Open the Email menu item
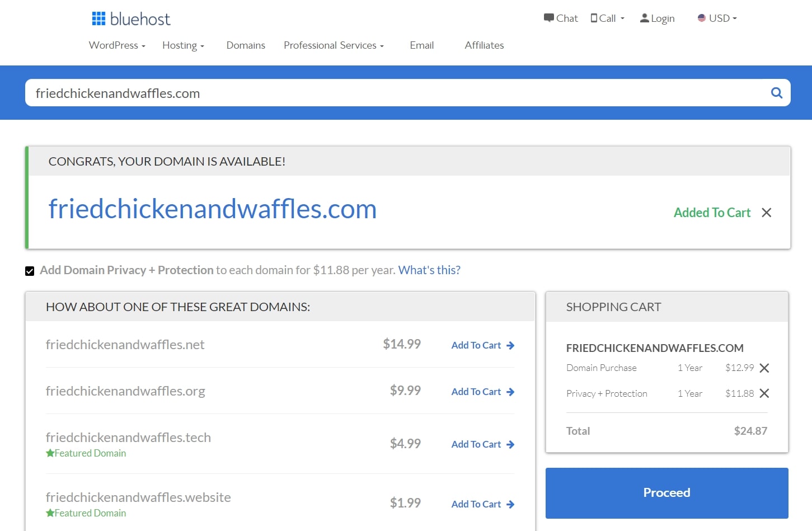Image resolution: width=812 pixels, height=531 pixels. (x=421, y=45)
